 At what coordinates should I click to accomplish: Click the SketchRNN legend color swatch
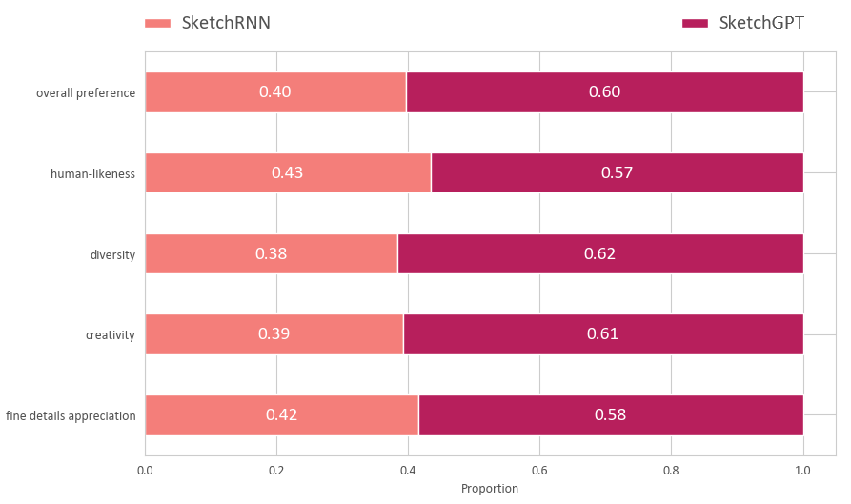click(x=157, y=23)
